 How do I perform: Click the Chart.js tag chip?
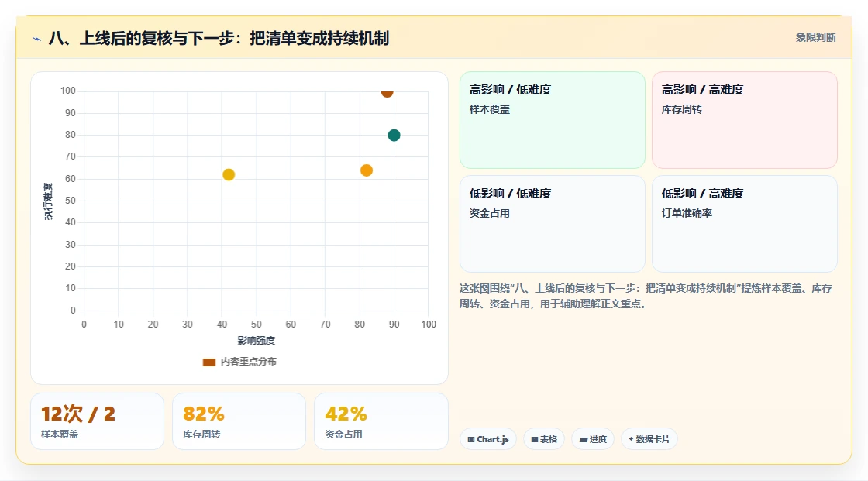[x=488, y=439]
